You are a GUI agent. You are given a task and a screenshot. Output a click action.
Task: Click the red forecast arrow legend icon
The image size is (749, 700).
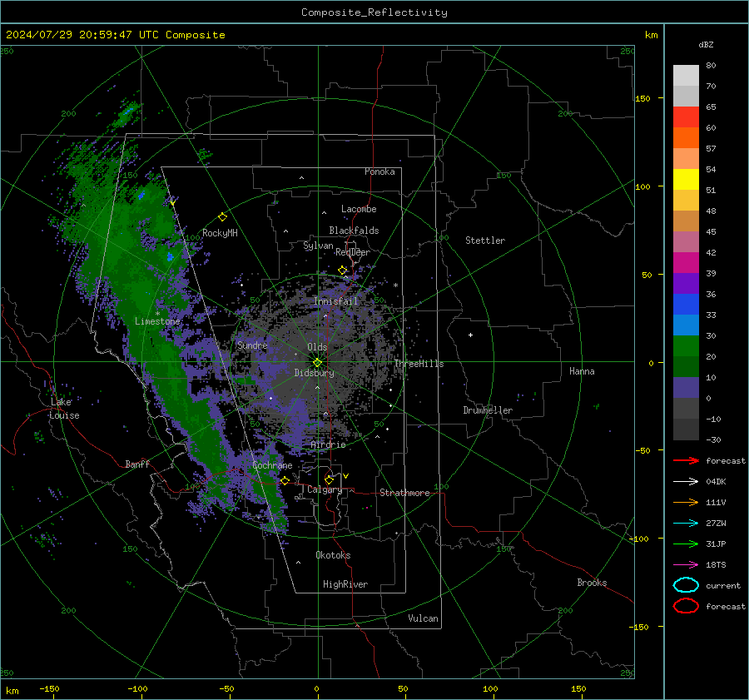(x=686, y=460)
